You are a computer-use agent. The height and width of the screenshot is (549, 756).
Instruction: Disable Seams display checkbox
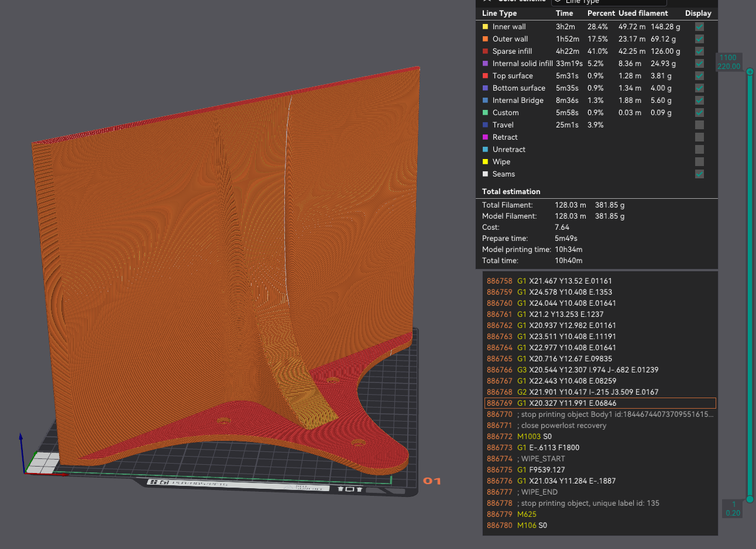pos(699,174)
